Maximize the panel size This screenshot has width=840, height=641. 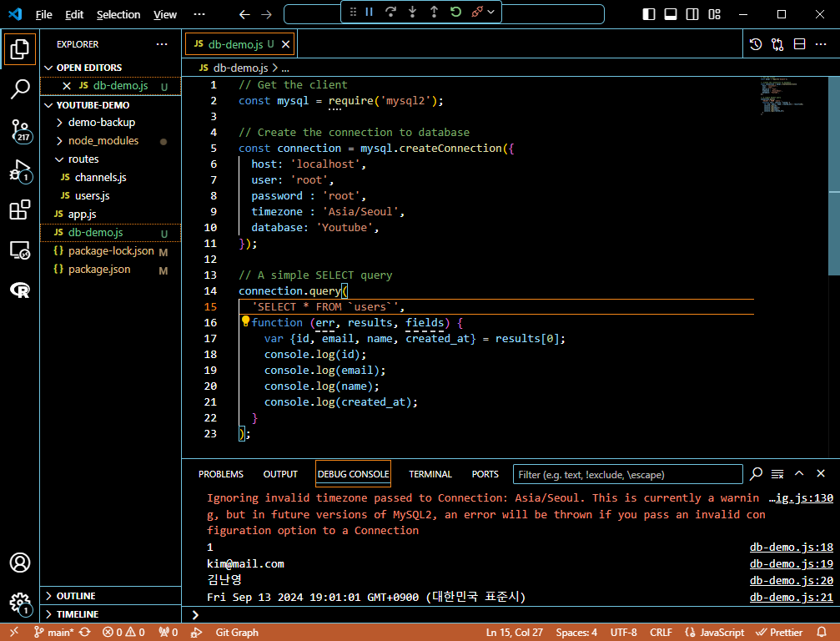pyautogui.click(x=799, y=474)
